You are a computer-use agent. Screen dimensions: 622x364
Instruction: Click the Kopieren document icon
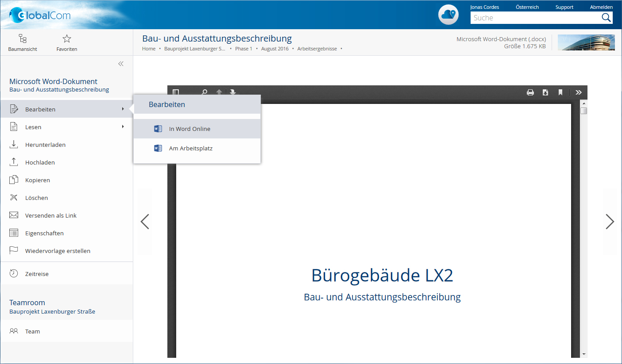13,180
